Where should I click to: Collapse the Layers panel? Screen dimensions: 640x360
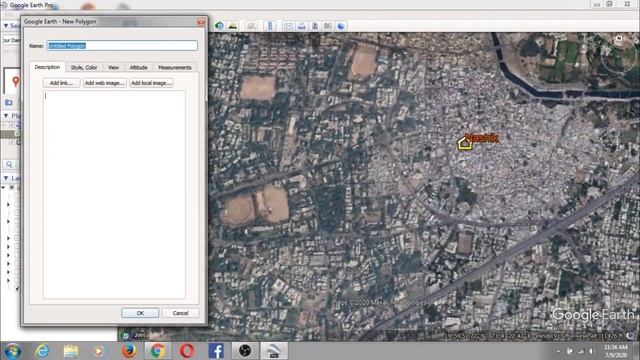coord(6,178)
